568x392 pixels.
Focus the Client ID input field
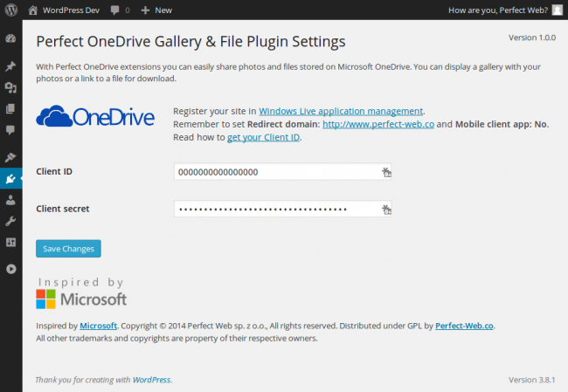pos(282,172)
